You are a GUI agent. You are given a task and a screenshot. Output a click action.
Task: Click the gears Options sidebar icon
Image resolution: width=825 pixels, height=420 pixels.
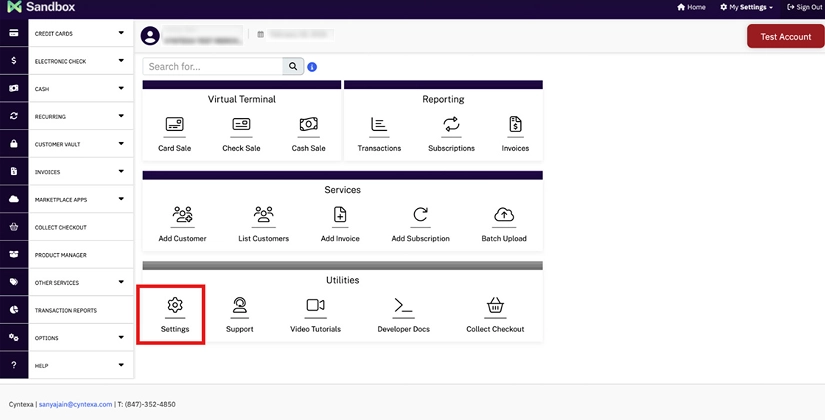click(14, 337)
